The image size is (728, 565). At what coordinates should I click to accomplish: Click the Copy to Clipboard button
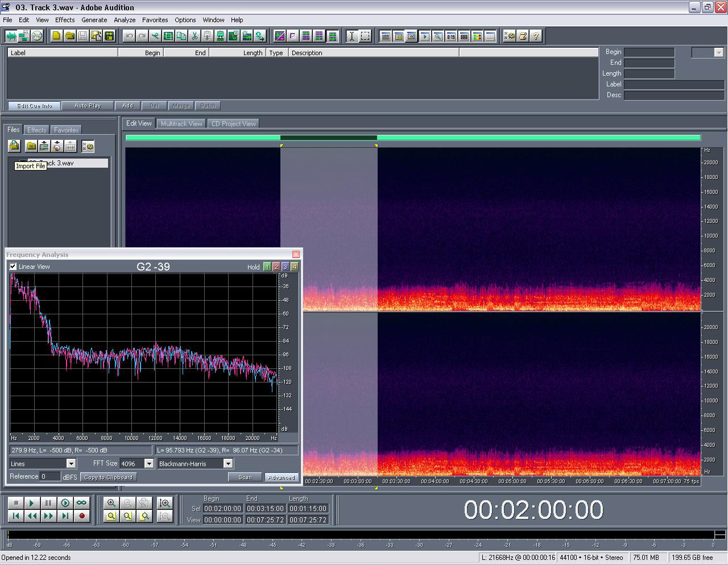(x=108, y=477)
